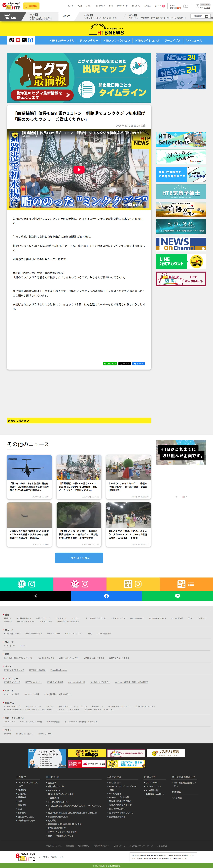213x868 pixels.
Task: Open the YouTube icon in the blue nav bar
Action: coord(18,40)
